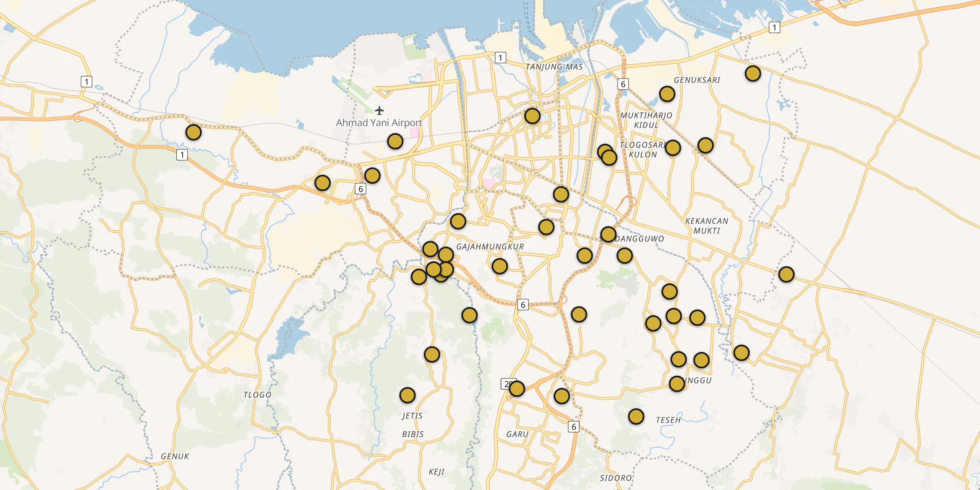Click the Sidoro place label
This screenshot has height=490, width=980.
615,478
